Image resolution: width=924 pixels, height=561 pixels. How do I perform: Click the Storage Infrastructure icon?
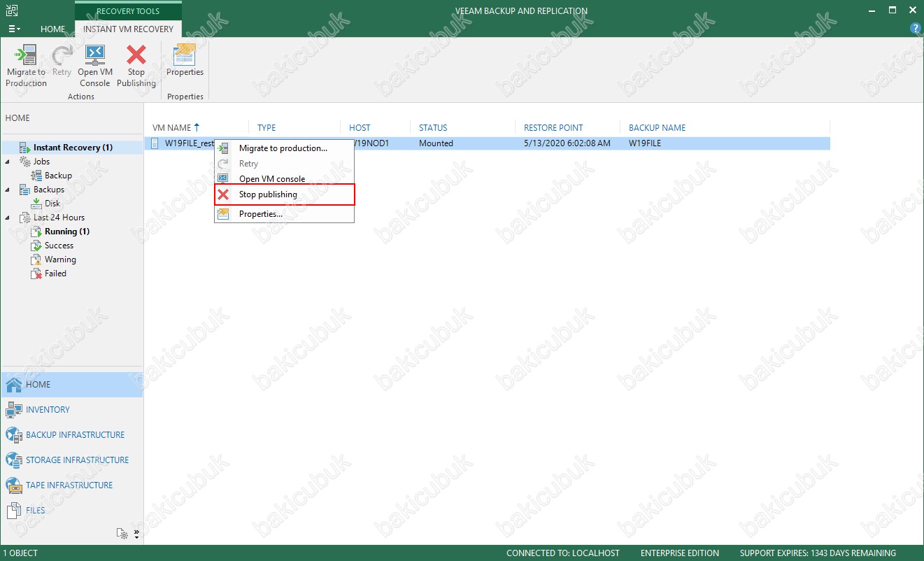(14, 460)
